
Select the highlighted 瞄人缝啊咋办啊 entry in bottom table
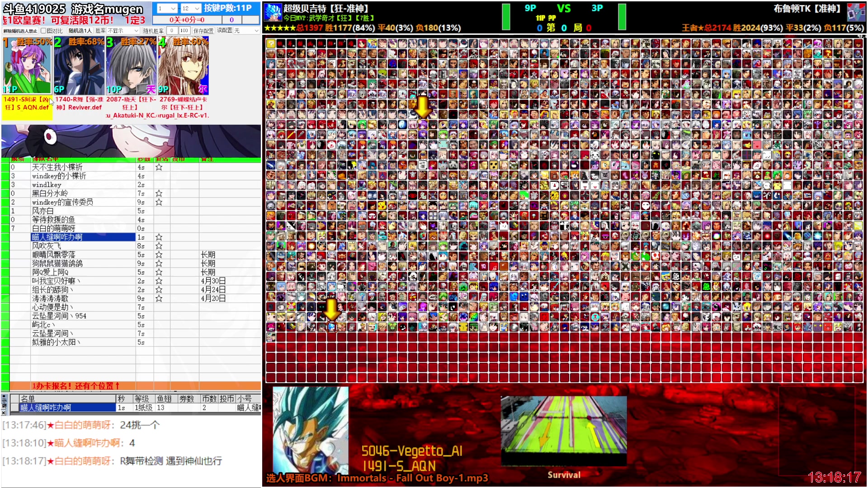pyautogui.click(x=68, y=408)
